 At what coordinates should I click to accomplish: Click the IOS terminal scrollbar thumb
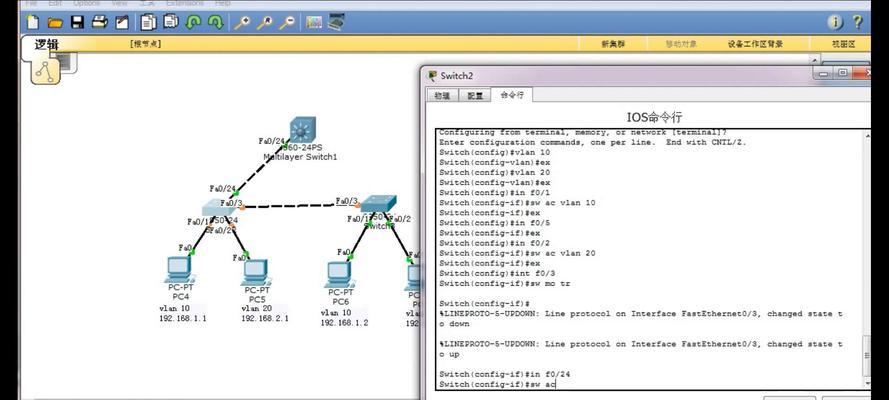[x=866, y=356]
